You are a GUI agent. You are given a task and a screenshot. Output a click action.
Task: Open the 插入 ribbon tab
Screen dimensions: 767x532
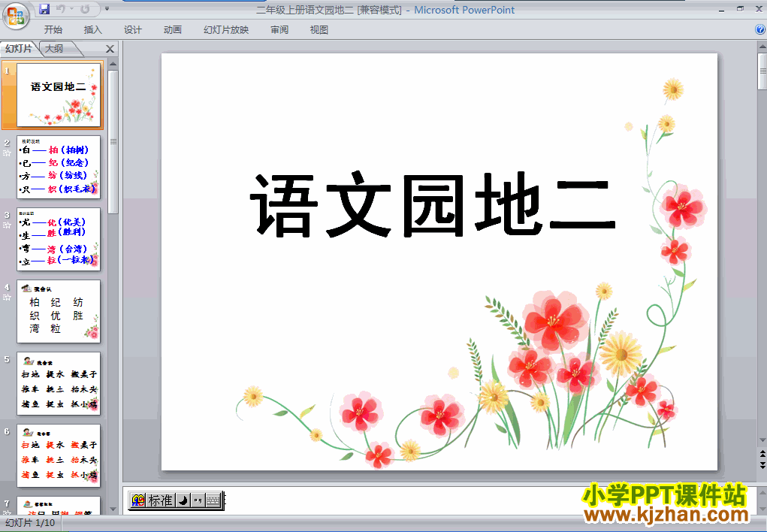pos(92,30)
